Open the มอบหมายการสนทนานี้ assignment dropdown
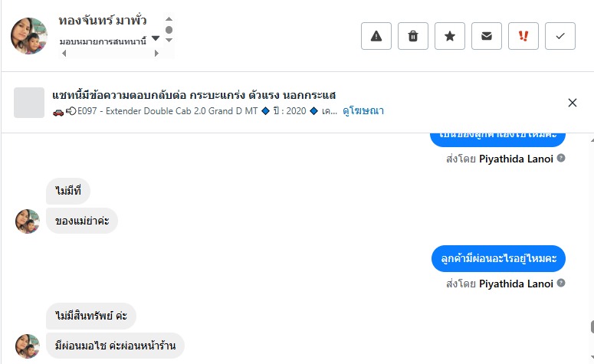The width and height of the screenshot is (594, 364). click(156, 38)
